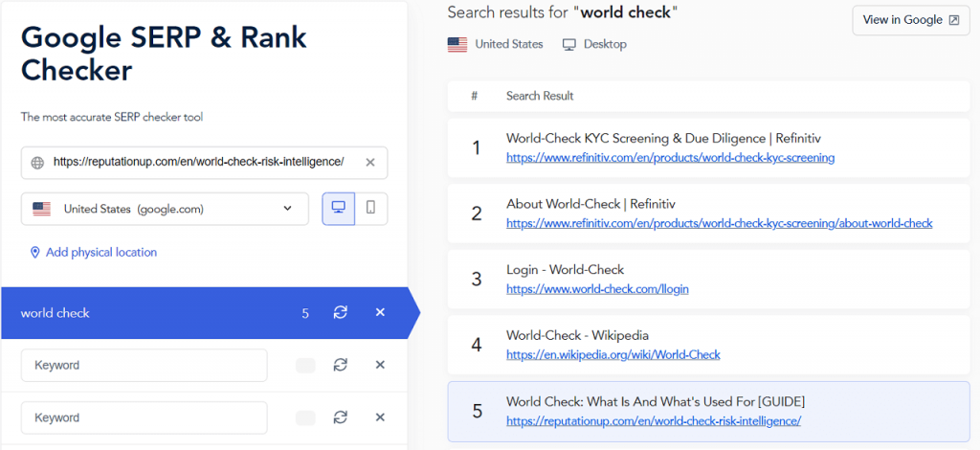
Task: Remove the 'world check' keyword row
Action: coord(380,312)
